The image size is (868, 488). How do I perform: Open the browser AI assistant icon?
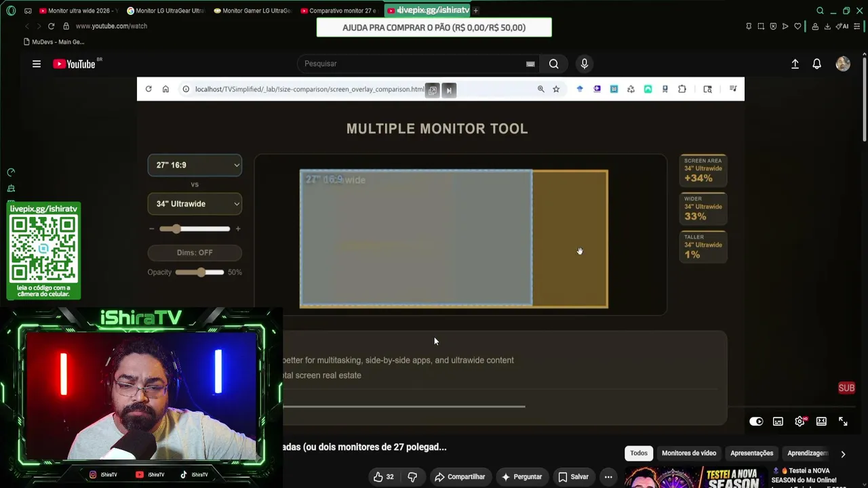(842, 26)
